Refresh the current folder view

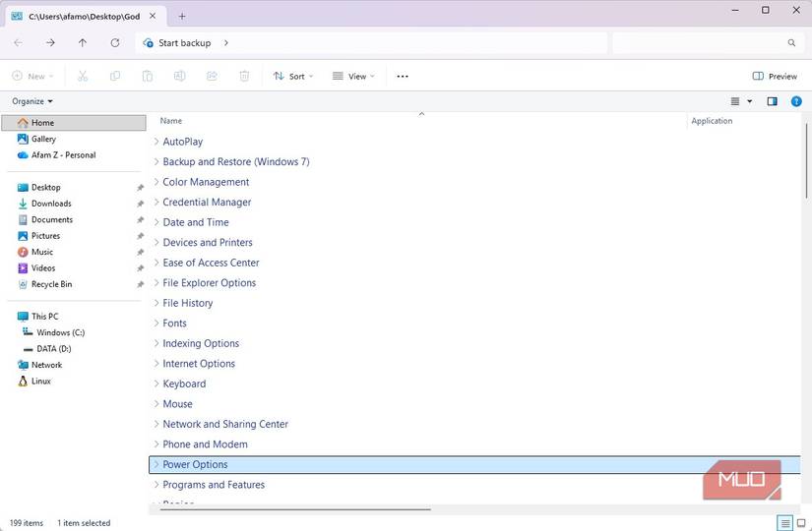(x=115, y=43)
